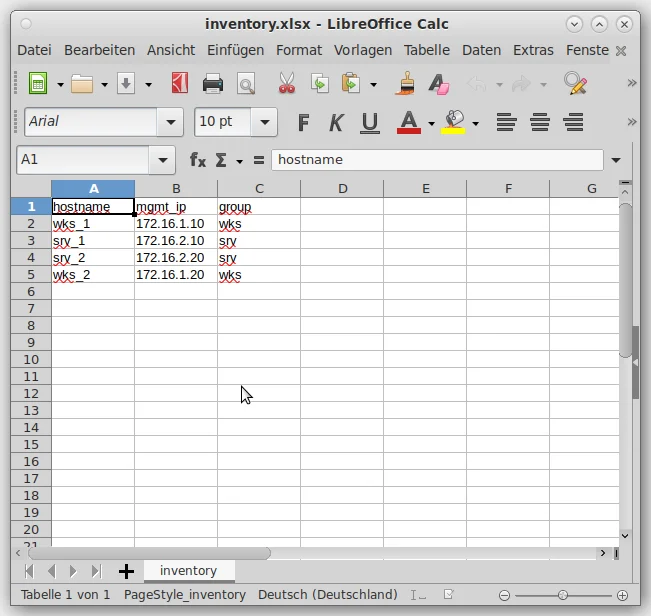Go to last sheet navigation arrow
651x616 pixels.
pos(96,572)
